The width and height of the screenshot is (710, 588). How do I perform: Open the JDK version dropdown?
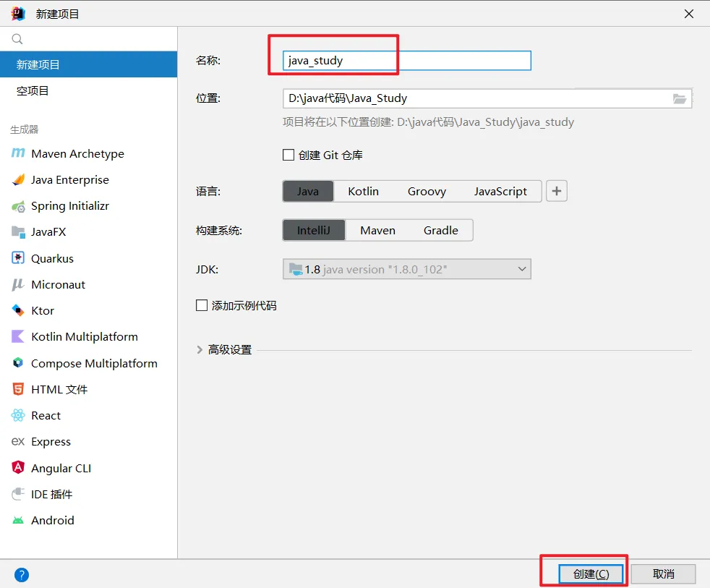pyautogui.click(x=406, y=269)
